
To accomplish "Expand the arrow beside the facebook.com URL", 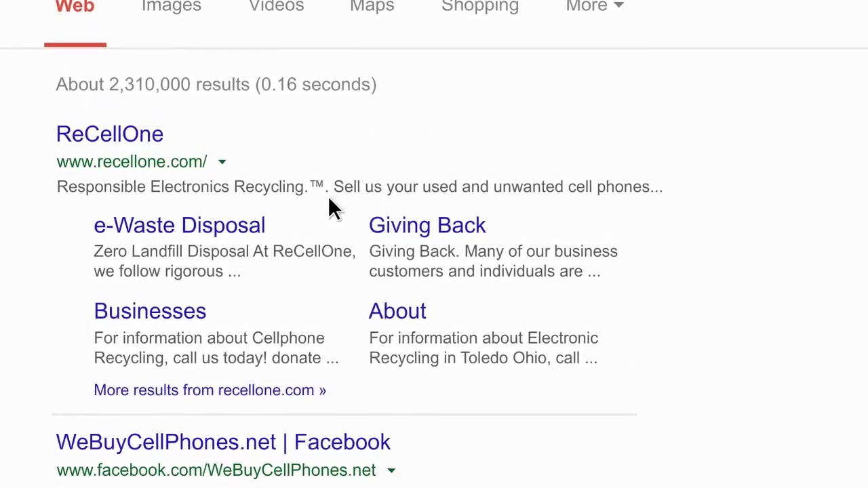I will [391, 470].
